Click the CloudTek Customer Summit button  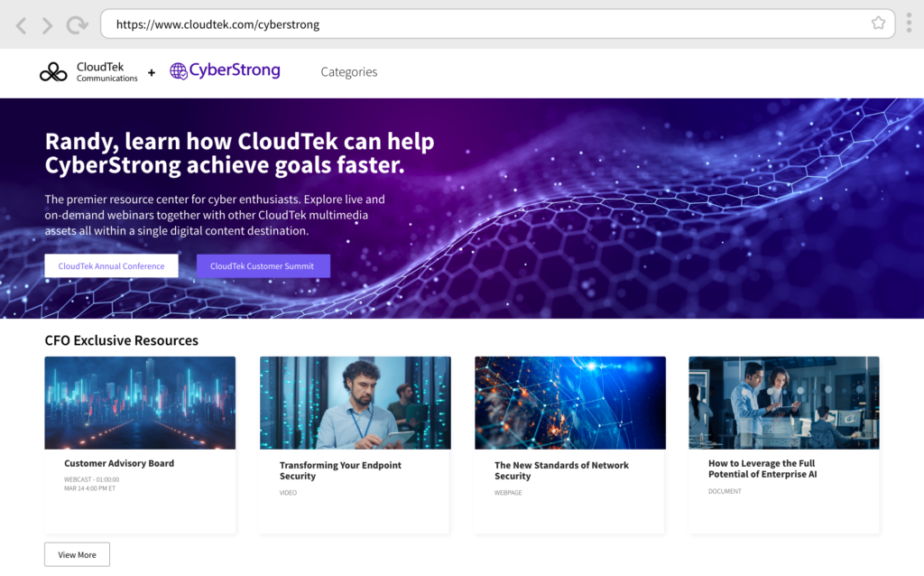coord(263,266)
